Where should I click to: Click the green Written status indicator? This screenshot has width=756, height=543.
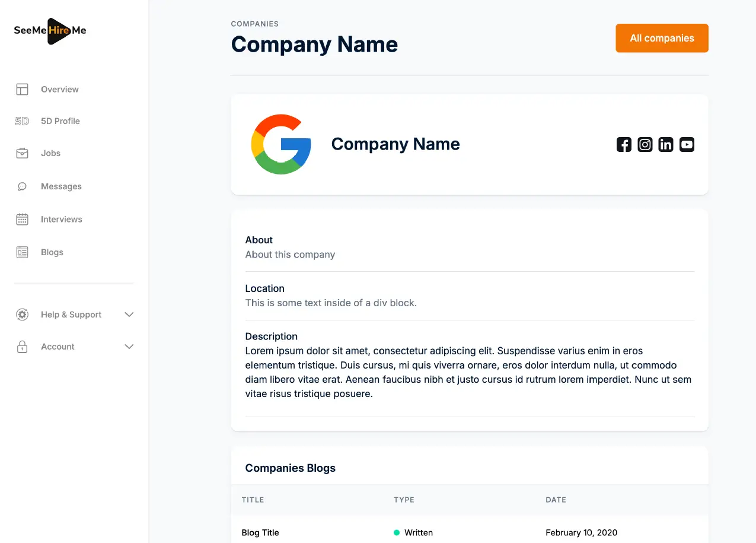(396, 532)
